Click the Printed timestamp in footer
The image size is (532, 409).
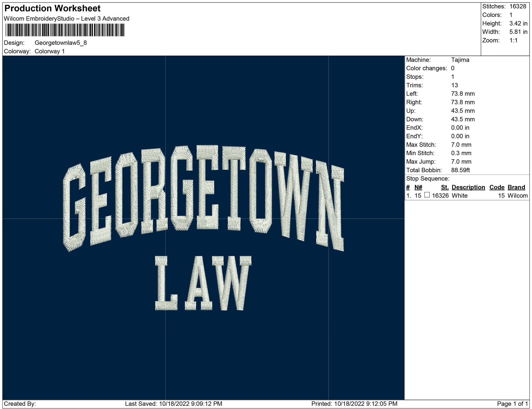354,404
